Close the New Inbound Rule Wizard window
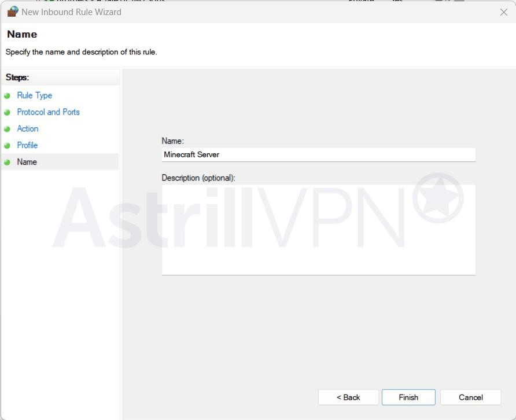The image size is (516, 420). 504,12
